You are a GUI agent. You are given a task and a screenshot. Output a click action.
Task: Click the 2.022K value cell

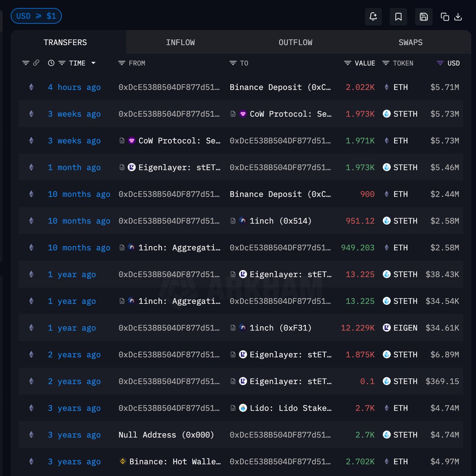(360, 87)
